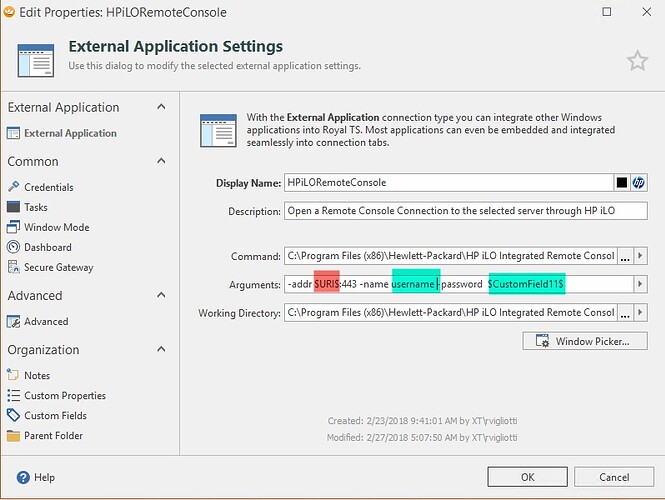Pick the black display name color swatch
This screenshot has height=500, width=665.
621,183
